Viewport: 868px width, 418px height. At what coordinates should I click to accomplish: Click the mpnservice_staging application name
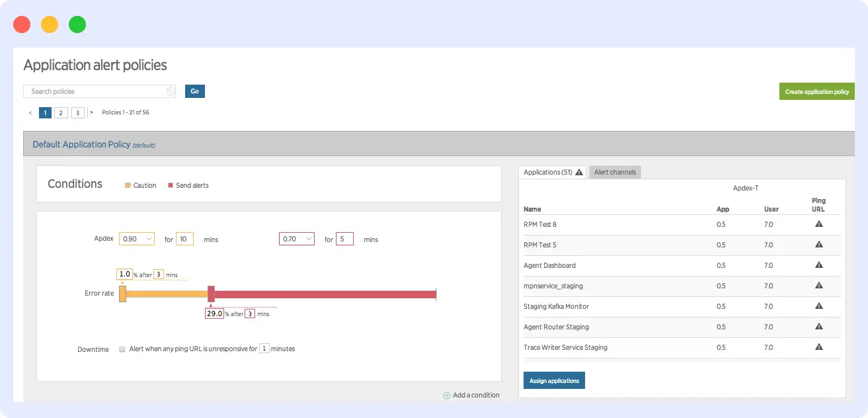click(x=553, y=286)
